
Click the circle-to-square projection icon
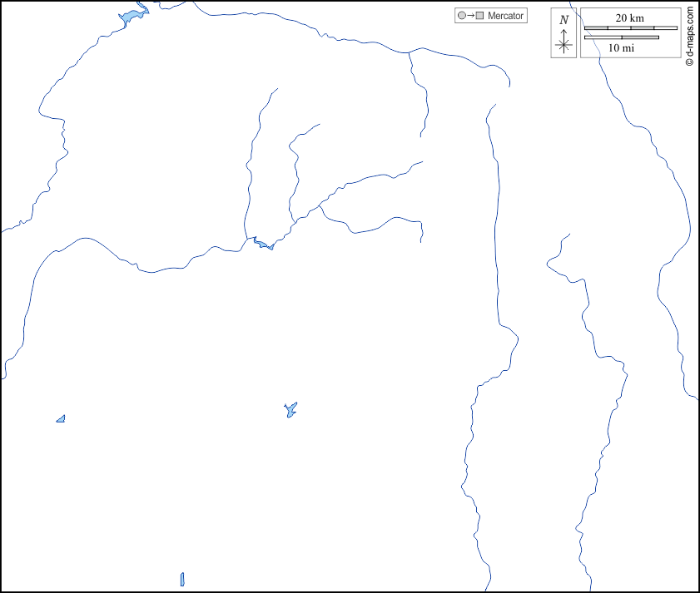tap(470, 16)
